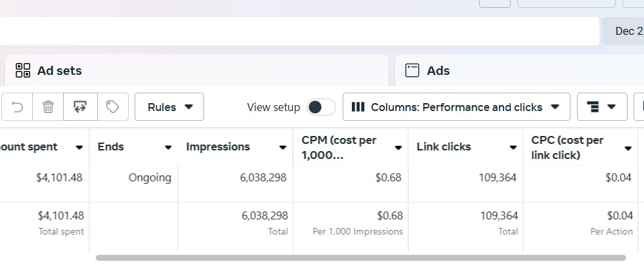Expand Columns: Performance and clicks dropdown
The height and width of the screenshot is (270, 644).
tap(456, 106)
